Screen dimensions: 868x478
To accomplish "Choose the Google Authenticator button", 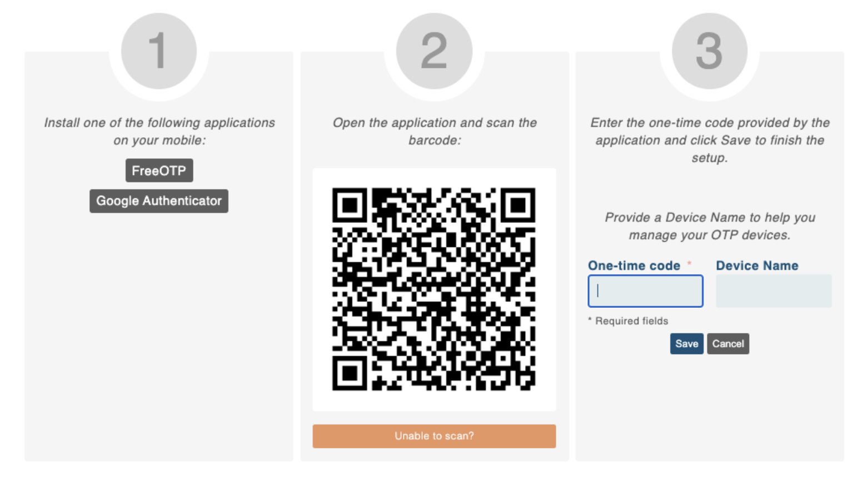I will coord(159,201).
